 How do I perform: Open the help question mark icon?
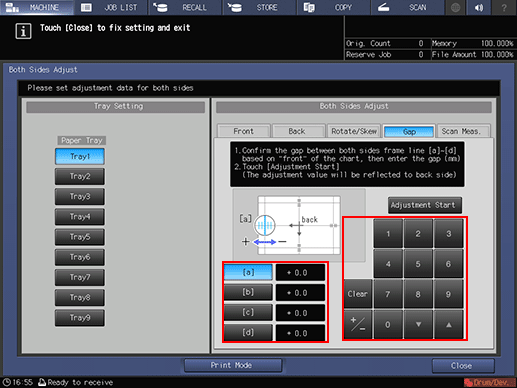(504, 7)
